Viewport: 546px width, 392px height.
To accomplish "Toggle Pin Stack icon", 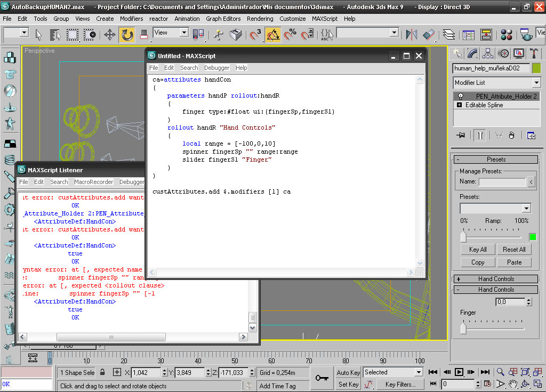I will 461,135.
